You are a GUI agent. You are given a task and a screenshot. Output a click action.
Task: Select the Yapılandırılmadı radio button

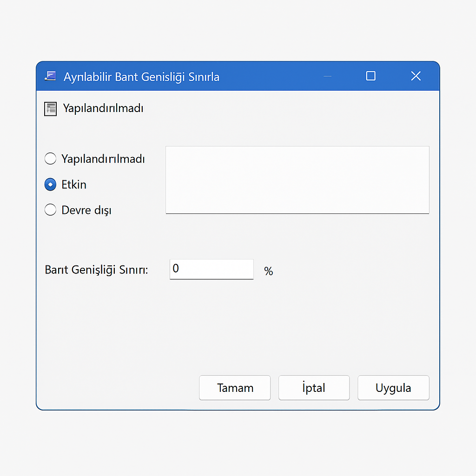pyautogui.click(x=50, y=159)
